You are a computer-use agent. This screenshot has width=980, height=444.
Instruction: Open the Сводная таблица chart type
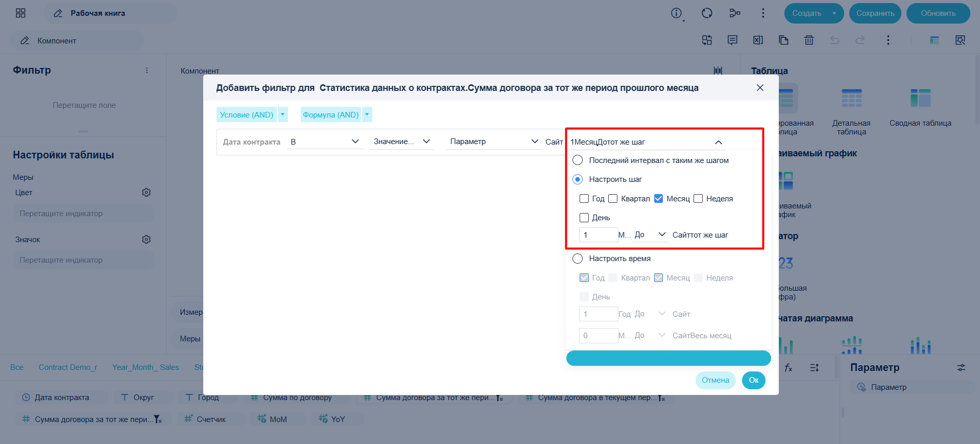point(920,98)
